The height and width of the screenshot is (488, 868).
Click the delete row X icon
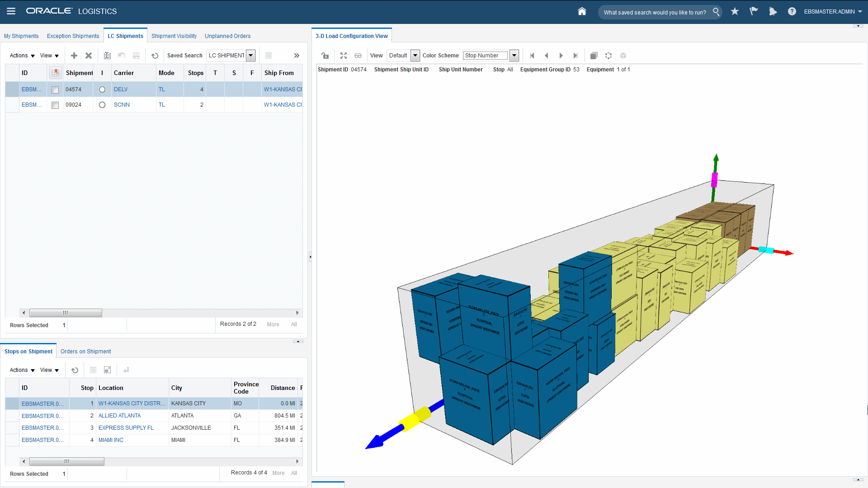click(x=89, y=56)
